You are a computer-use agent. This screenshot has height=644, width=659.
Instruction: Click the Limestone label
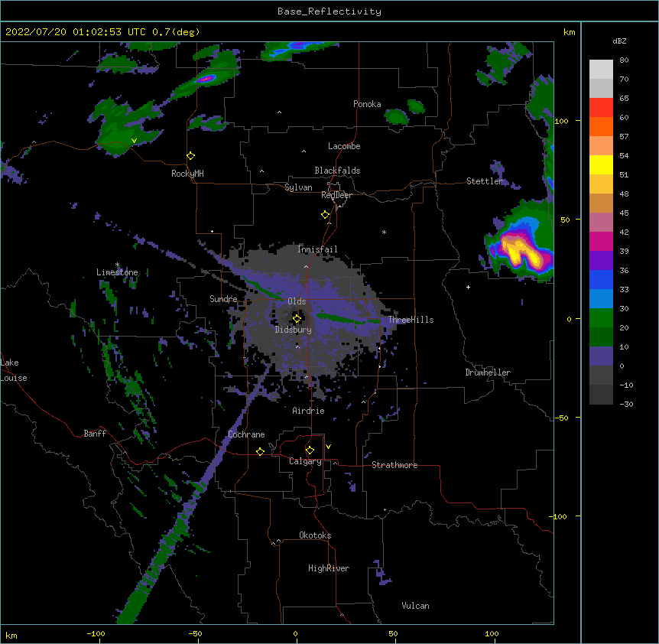(117, 272)
